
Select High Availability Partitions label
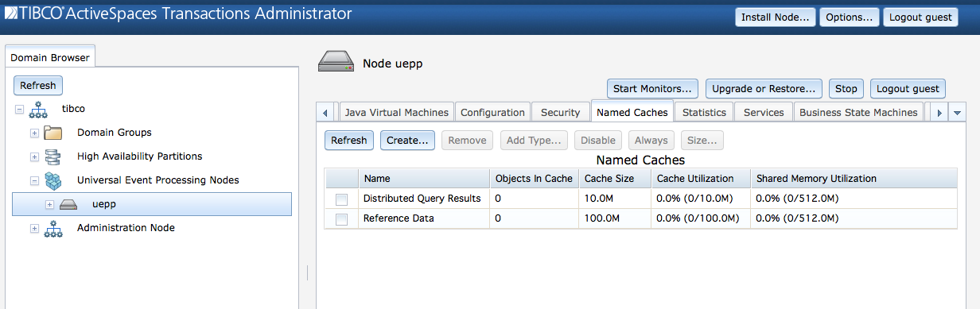pos(140,156)
